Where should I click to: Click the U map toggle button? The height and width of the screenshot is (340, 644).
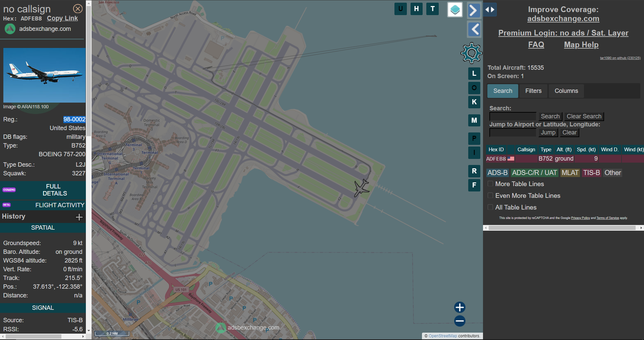pos(400,9)
